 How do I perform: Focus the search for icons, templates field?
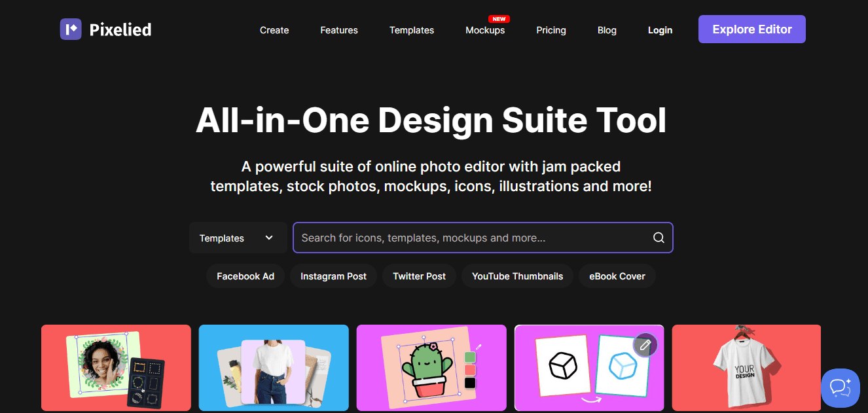coord(483,238)
